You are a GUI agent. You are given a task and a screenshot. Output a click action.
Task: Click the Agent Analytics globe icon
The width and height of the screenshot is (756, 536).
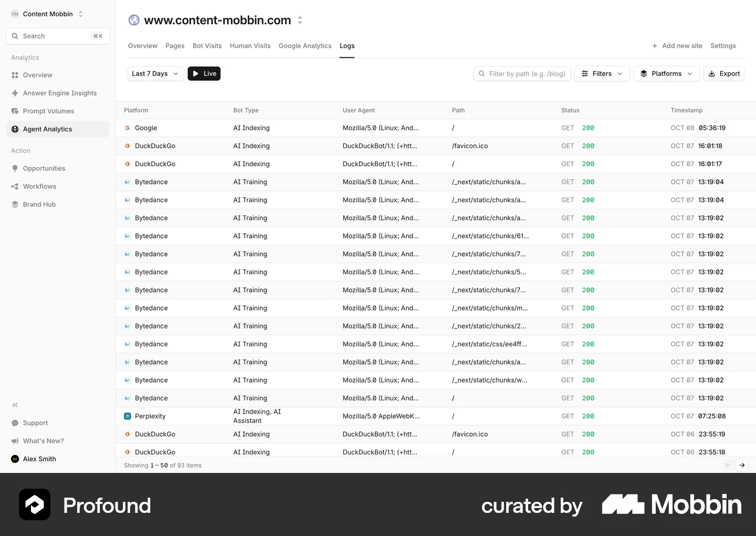tap(15, 129)
